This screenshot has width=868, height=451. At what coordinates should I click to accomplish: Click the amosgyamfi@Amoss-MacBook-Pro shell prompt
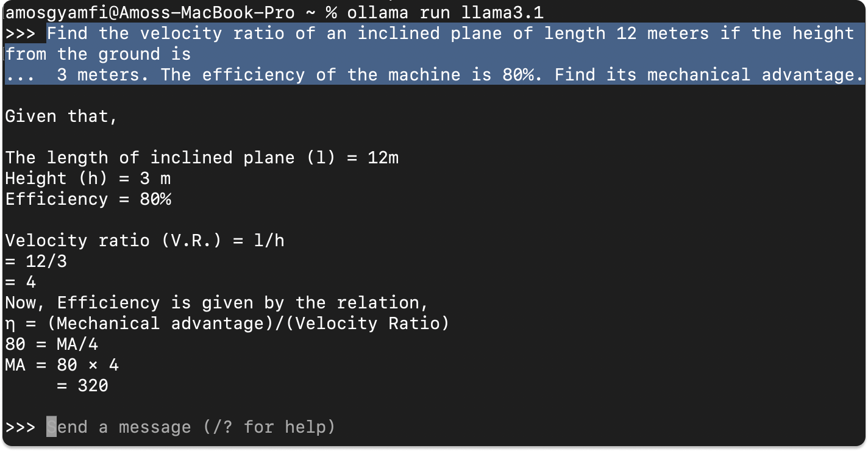coord(149,12)
